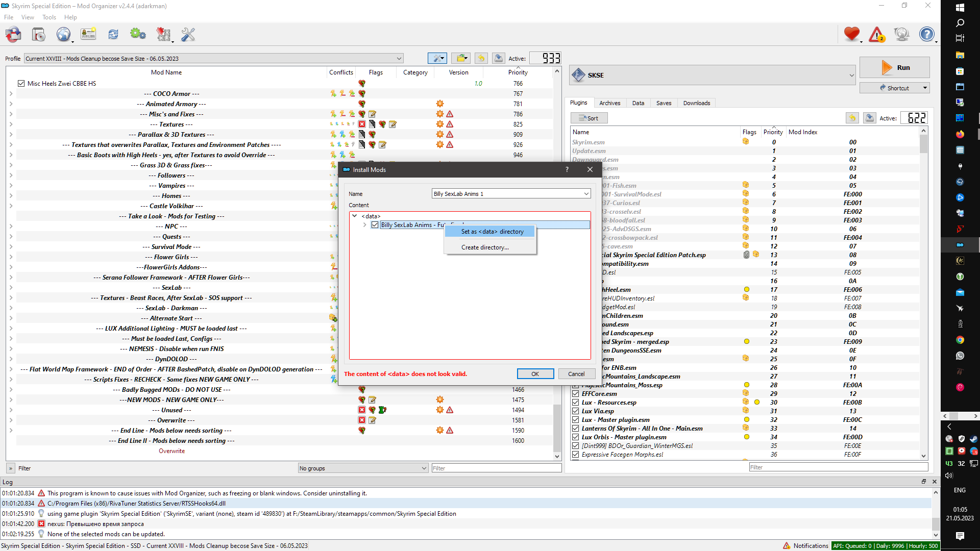Open the executables green gears icon

[138, 35]
